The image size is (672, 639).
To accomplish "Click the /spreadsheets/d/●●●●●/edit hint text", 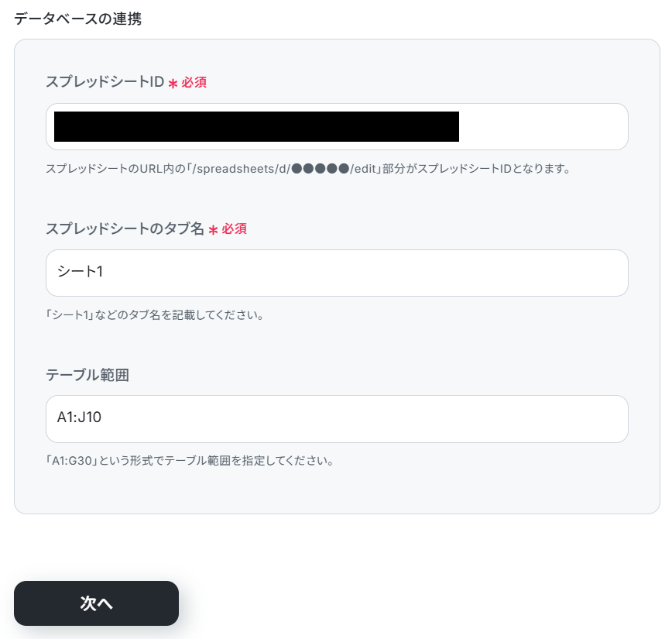I will (284, 169).
